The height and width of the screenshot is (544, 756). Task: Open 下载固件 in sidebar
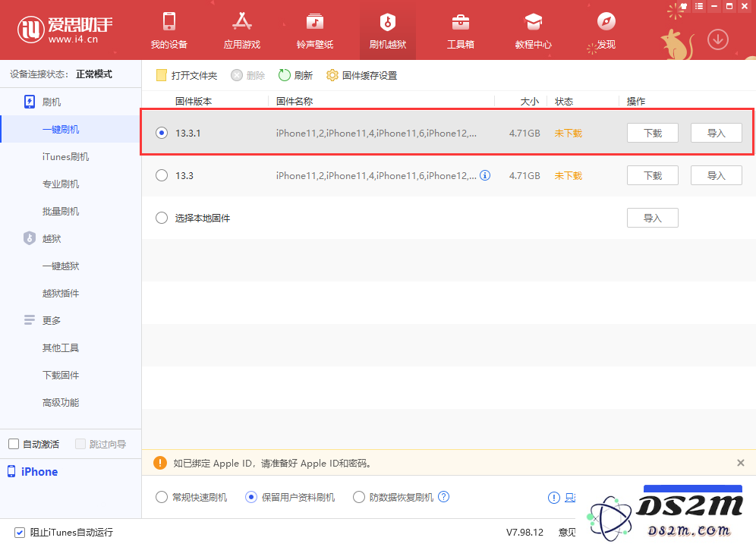point(61,375)
